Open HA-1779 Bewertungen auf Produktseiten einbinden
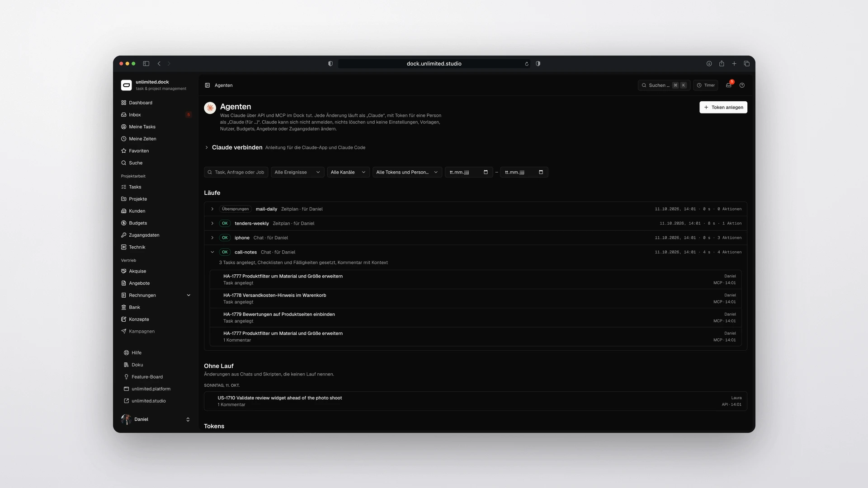Image resolution: width=868 pixels, height=488 pixels. (476, 317)
